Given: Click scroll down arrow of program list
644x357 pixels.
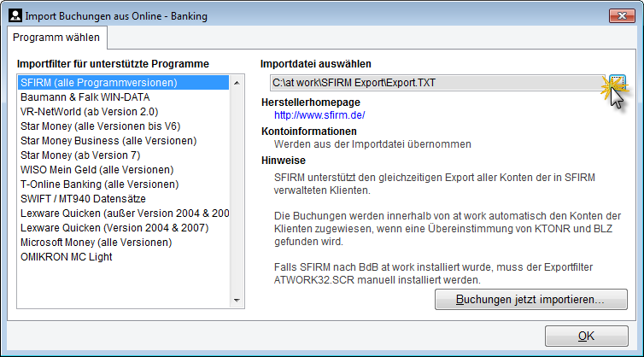Looking at the screenshot, I should click(x=237, y=301).
